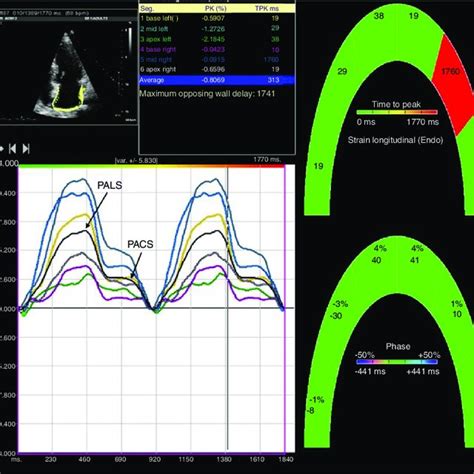Click the '-1%' value on phase map
The image size is (474, 474).
(x=317, y=400)
